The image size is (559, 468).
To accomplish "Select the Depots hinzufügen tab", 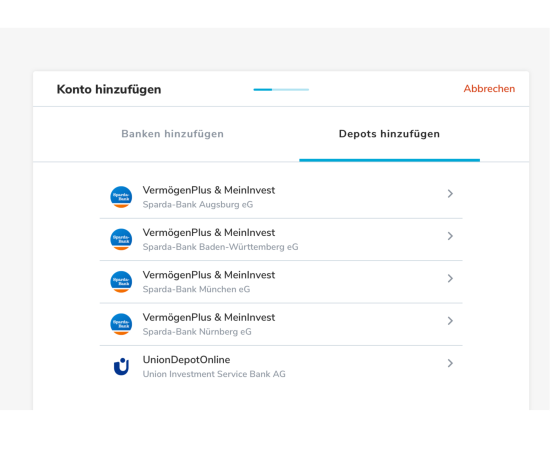I will click(389, 134).
